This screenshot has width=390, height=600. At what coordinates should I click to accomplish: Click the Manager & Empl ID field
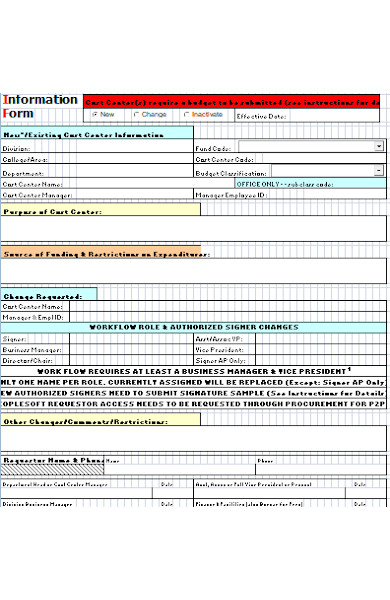228,317
